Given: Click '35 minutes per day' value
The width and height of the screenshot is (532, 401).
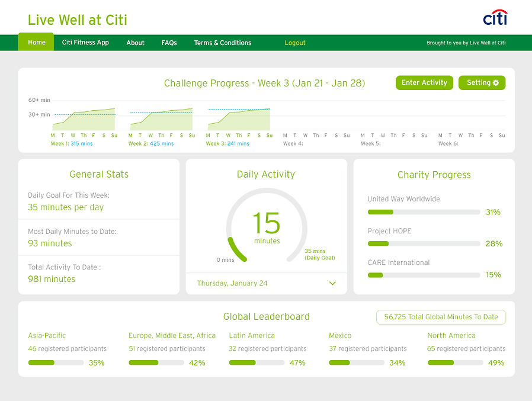Looking at the screenshot, I should pos(66,207).
